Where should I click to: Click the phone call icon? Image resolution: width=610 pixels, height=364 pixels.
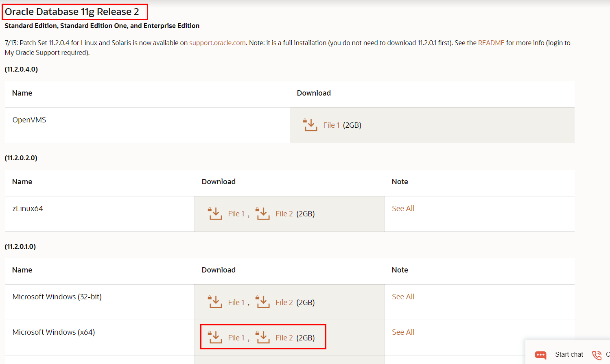pos(597,355)
